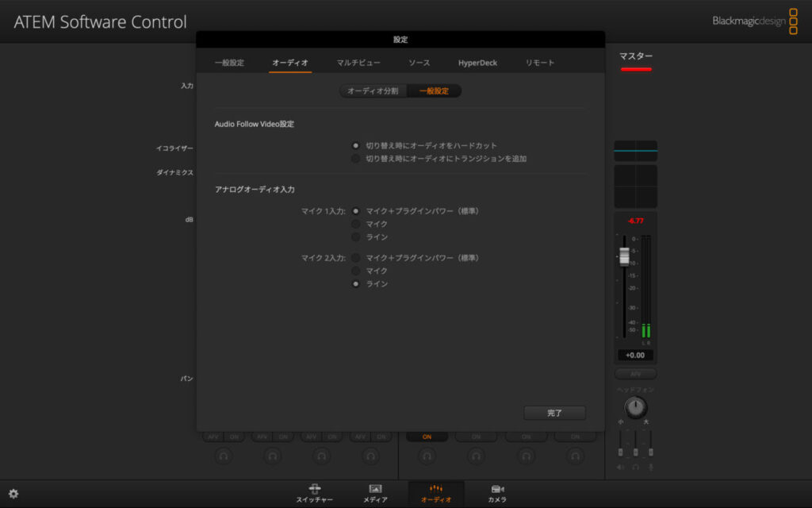Click the headphone icon under orange ON
Screen dimensions: 812x508
pyautogui.click(x=427, y=456)
